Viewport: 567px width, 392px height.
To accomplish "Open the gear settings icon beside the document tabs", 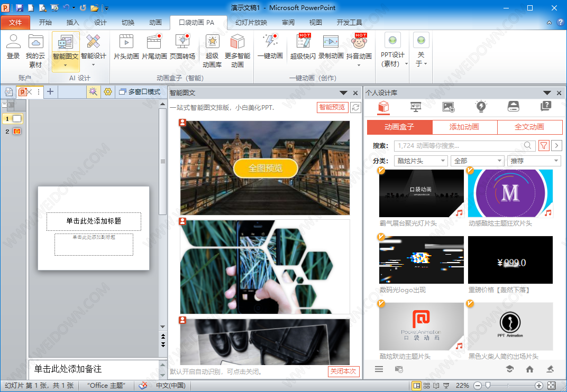I will [108, 92].
